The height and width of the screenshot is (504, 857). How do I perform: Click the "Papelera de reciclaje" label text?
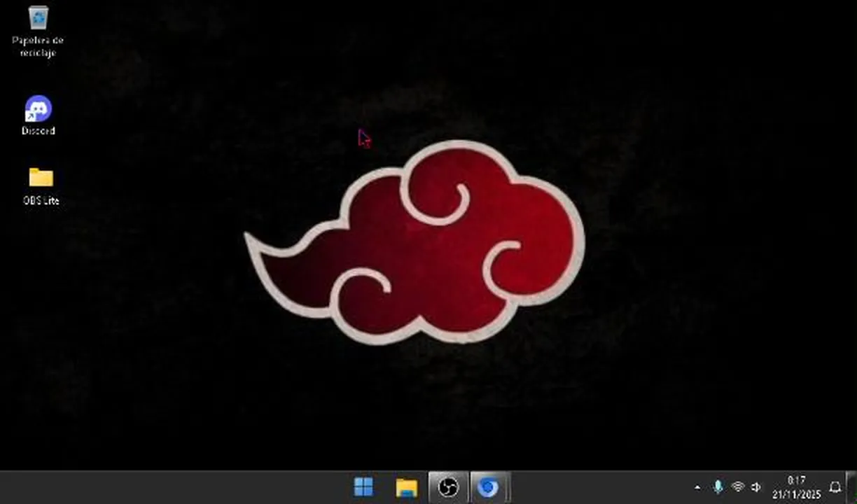[x=38, y=47]
